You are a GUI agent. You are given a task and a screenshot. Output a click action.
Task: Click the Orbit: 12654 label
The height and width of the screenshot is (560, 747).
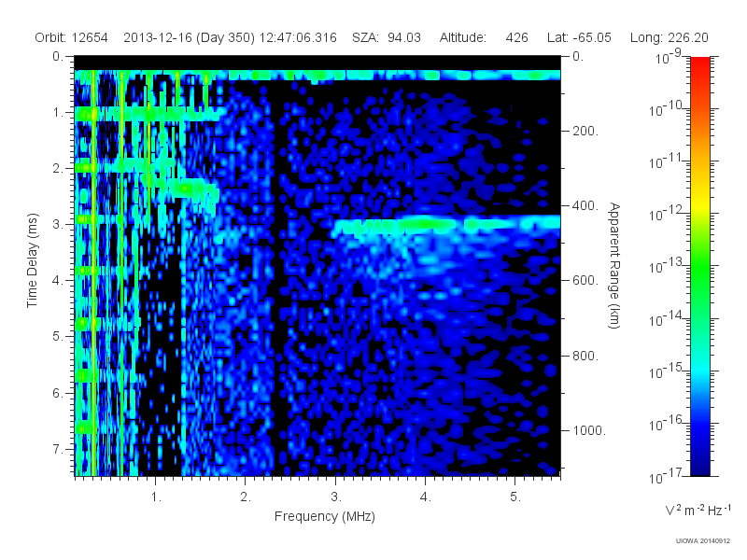72,37
